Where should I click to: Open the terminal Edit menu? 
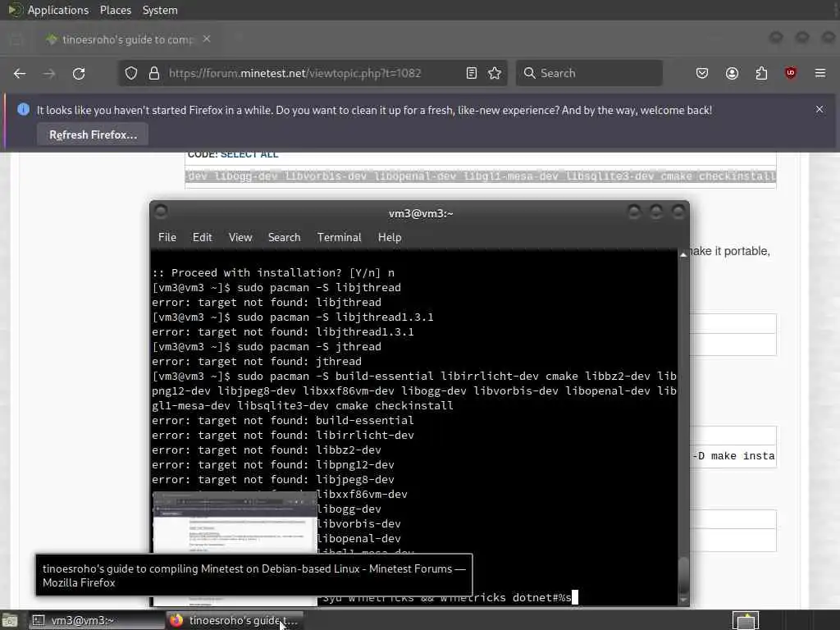202,237
